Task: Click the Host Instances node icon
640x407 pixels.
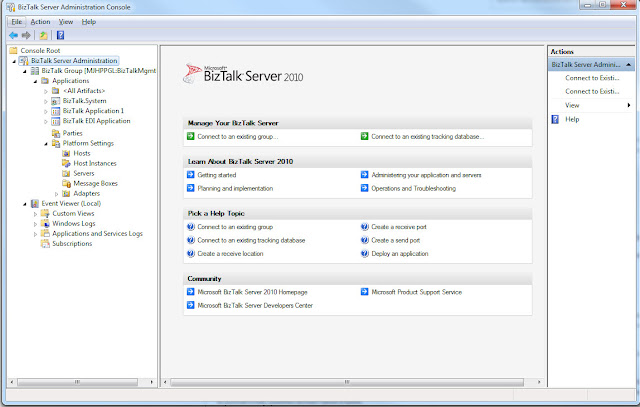Action: click(x=66, y=163)
